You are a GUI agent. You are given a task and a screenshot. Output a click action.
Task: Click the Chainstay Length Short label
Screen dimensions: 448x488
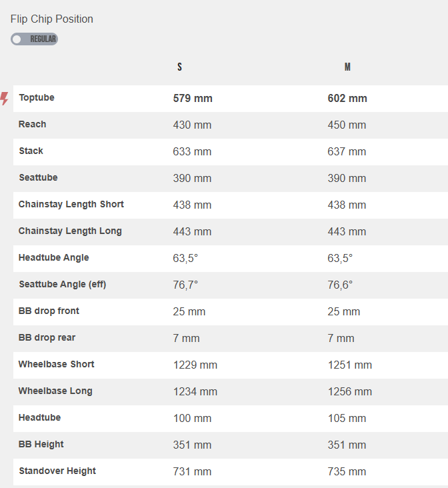(71, 205)
